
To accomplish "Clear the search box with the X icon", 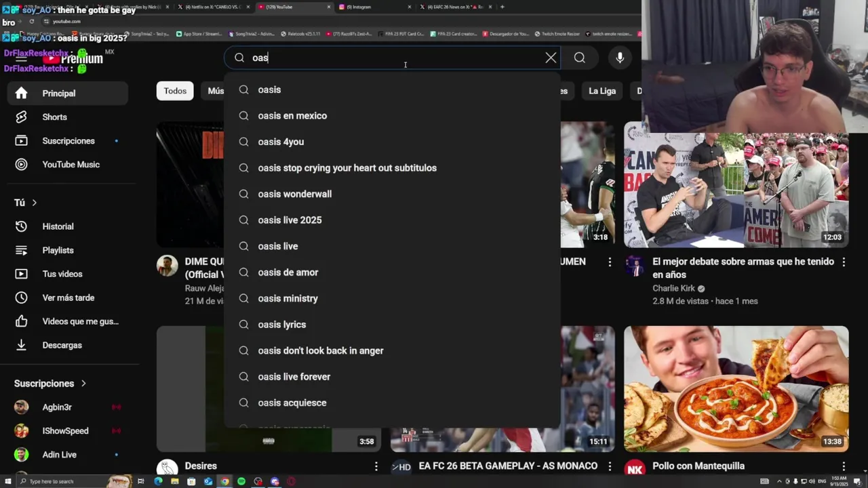I will coord(551,58).
